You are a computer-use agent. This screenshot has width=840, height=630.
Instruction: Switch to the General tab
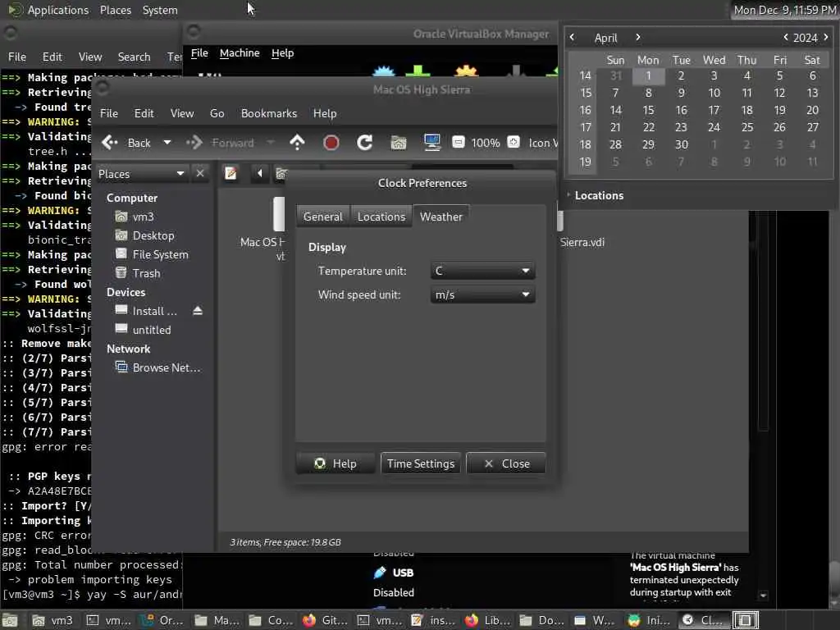(x=322, y=217)
